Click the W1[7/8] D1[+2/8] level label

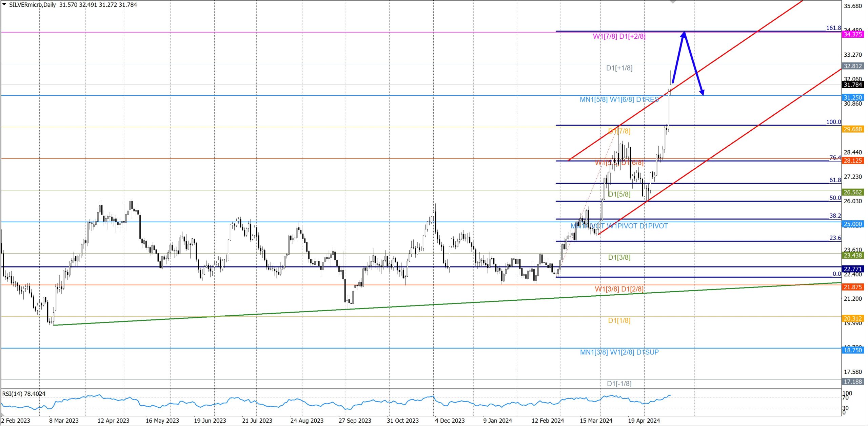[619, 36]
